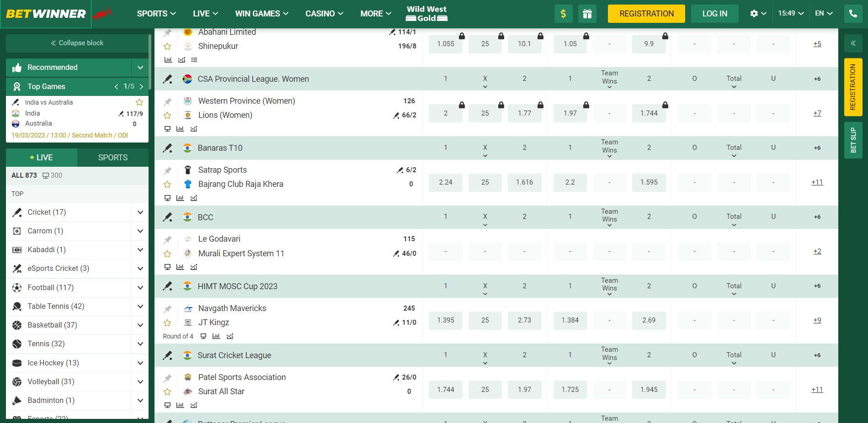The height and width of the screenshot is (423, 868).
Task: Open Tennis (32) in sidebar
Action: (x=46, y=344)
